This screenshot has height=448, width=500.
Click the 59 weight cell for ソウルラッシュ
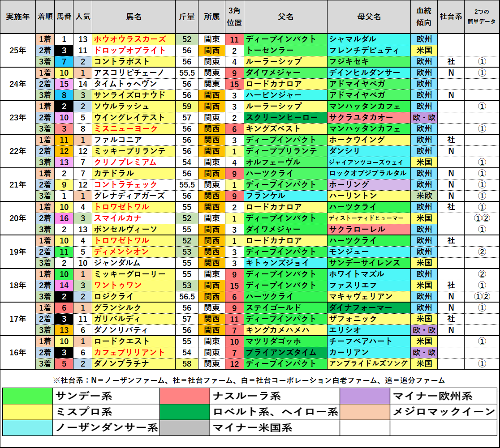(x=187, y=107)
